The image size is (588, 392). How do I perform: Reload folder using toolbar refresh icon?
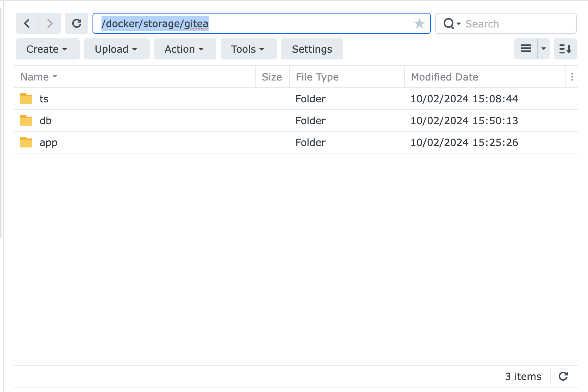tap(77, 23)
